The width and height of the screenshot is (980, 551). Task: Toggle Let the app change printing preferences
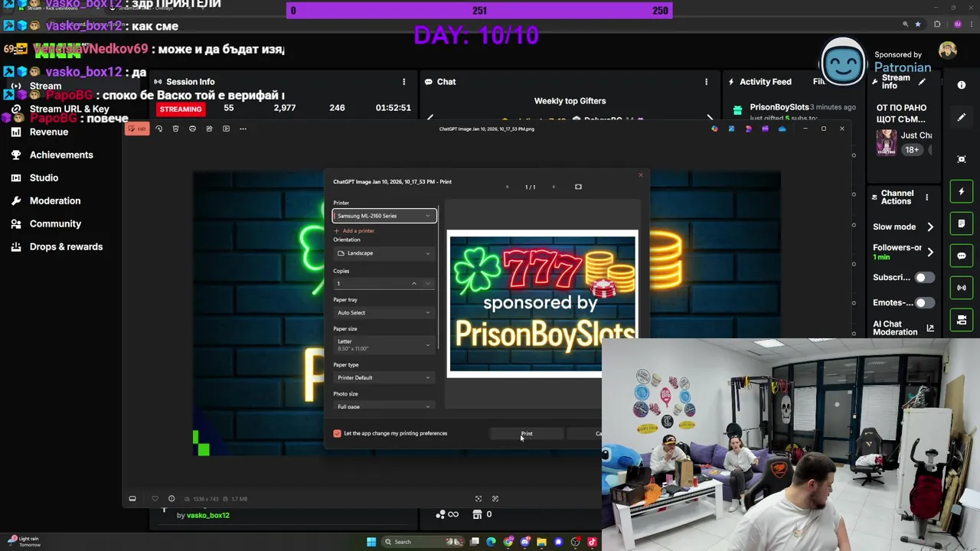click(x=337, y=433)
